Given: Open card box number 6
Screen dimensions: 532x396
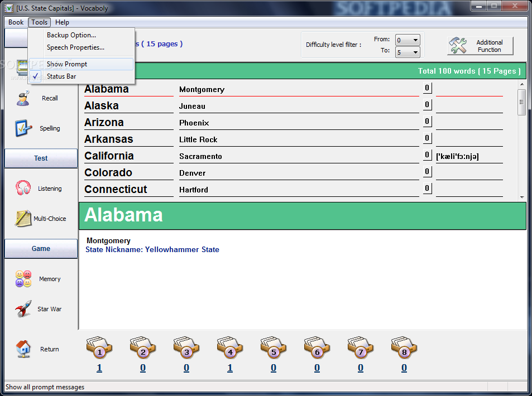Looking at the screenshot, I should (317, 347).
